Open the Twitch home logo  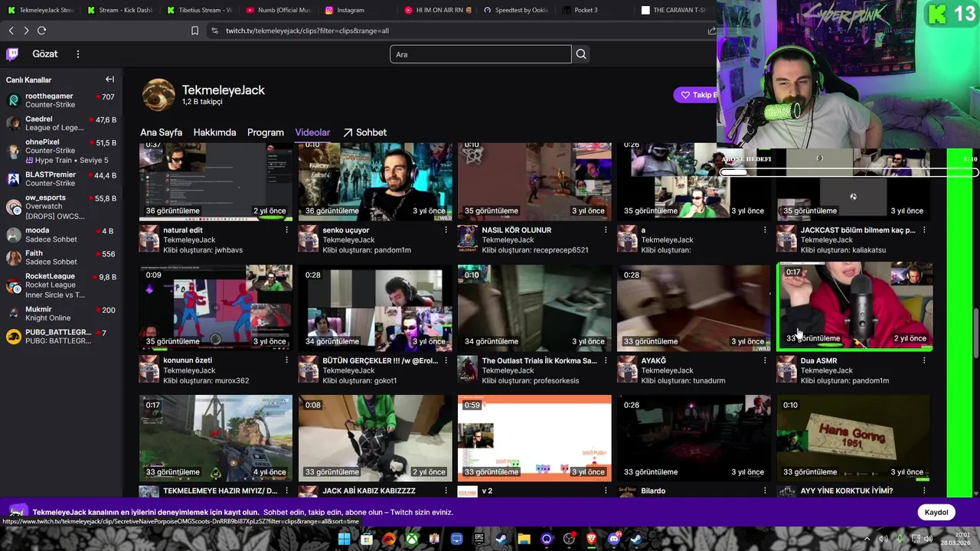coord(12,54)
